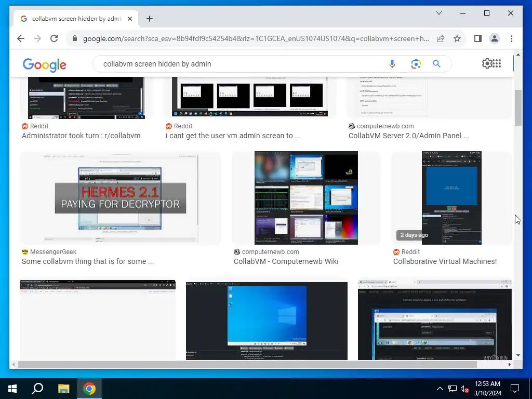
Task: Open 'Collaborative Virtual Machines!' Reddit link
Action: 445,262
